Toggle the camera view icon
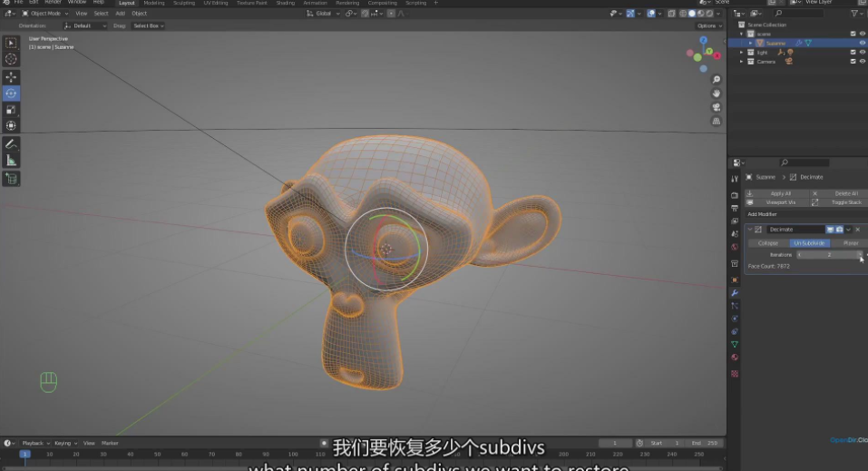Viewport: 868px width, 471px height. coord(717,107)
